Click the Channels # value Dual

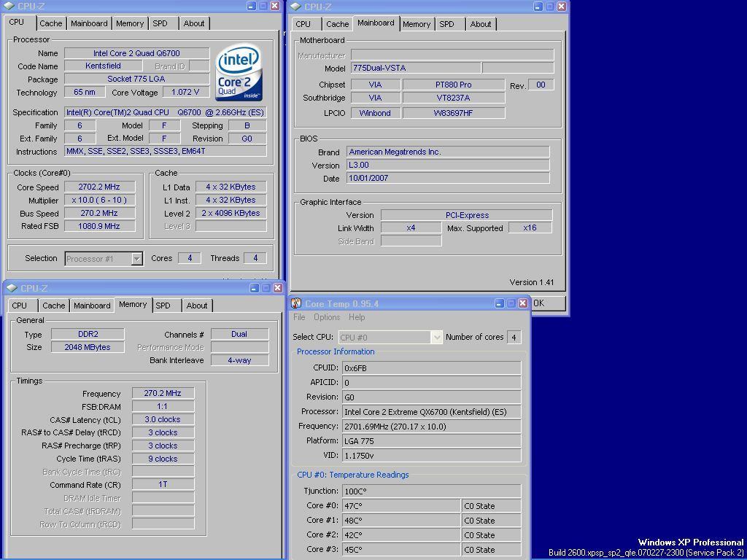click(239, 334)
